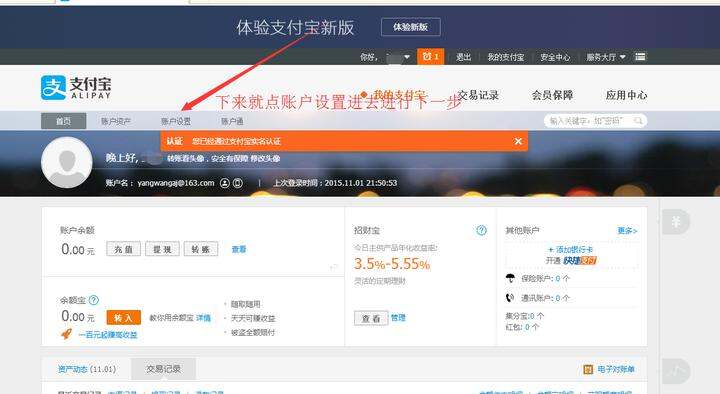This screenshot has height=394, width=720.
Task: Click the orange 转入 button
Action: pos(124,317)
